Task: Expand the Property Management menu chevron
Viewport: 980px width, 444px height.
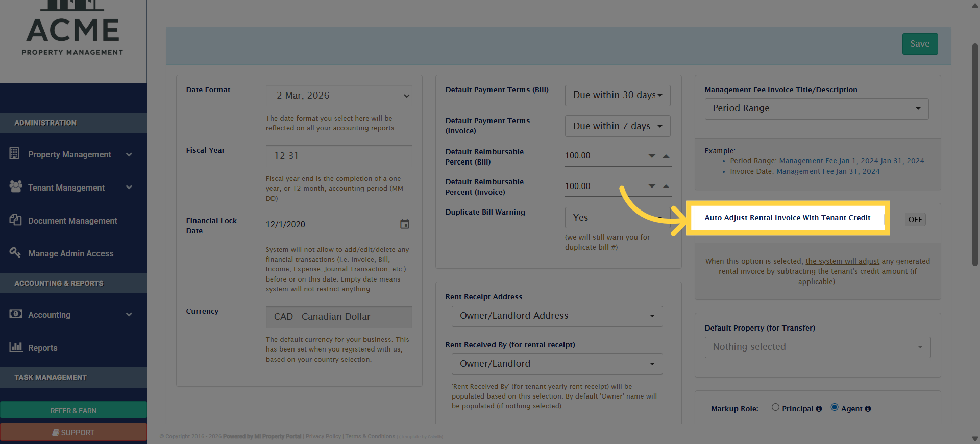Action: 129,154
